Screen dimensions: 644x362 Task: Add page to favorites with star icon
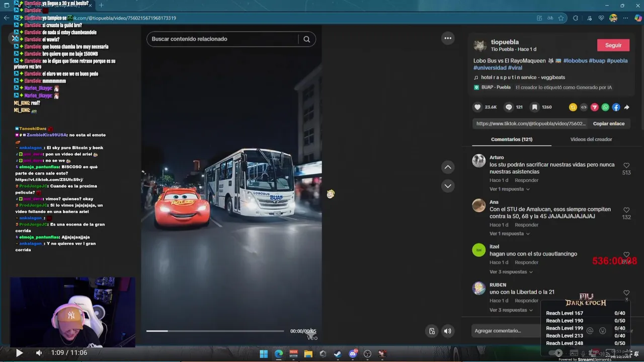pyautogui.click(x=561, y=18)
